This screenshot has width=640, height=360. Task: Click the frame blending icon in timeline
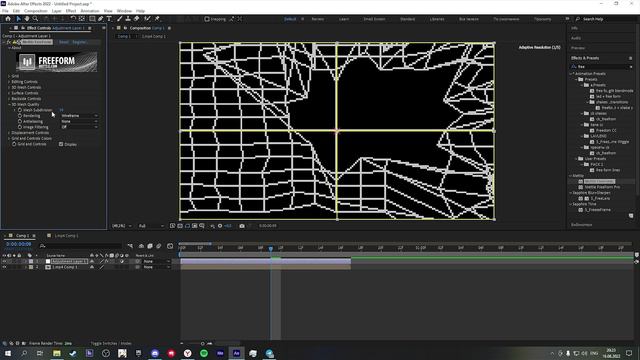[150, 246]
